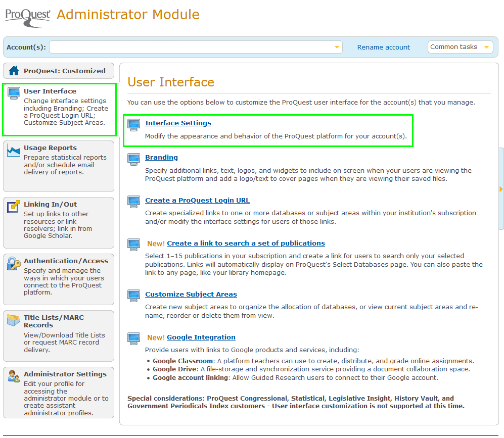Open the Customize Subject Areas link
Viewport: 504px width, 438px height.
(x=191, y=295)
